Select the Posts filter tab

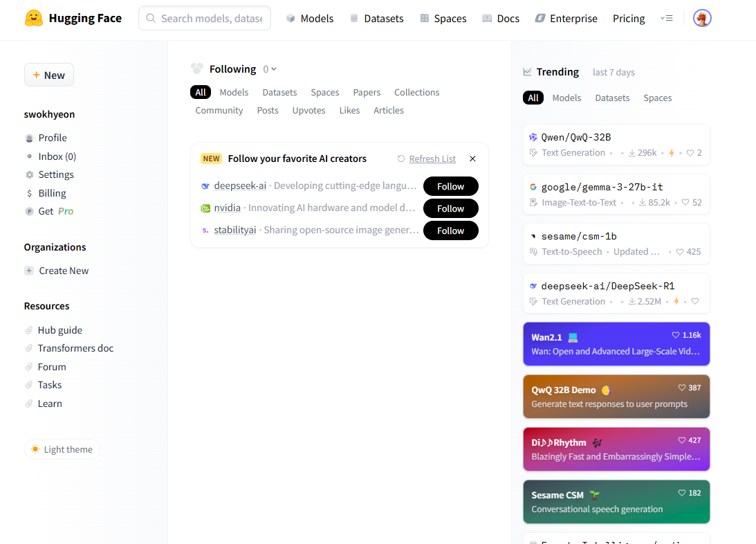pos(268,111)
